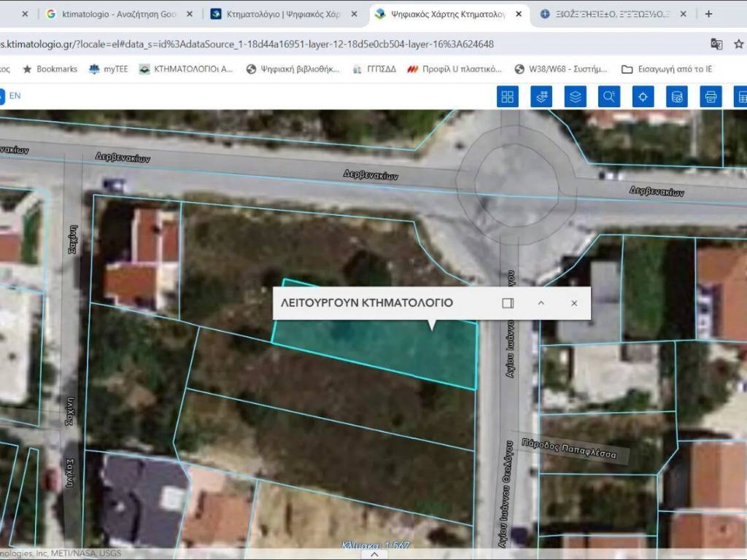The height and width of the screenshot is (560, 747).
Task: Open the Εισαγωγή από το IE bookmarks folder
Action: pos(666,69)
